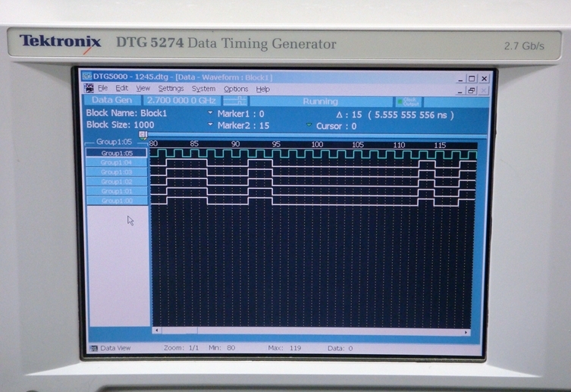The height and width of the screenshot is (392, 571).
Task: Open the Settings menu
Action: tap(171, 89)
